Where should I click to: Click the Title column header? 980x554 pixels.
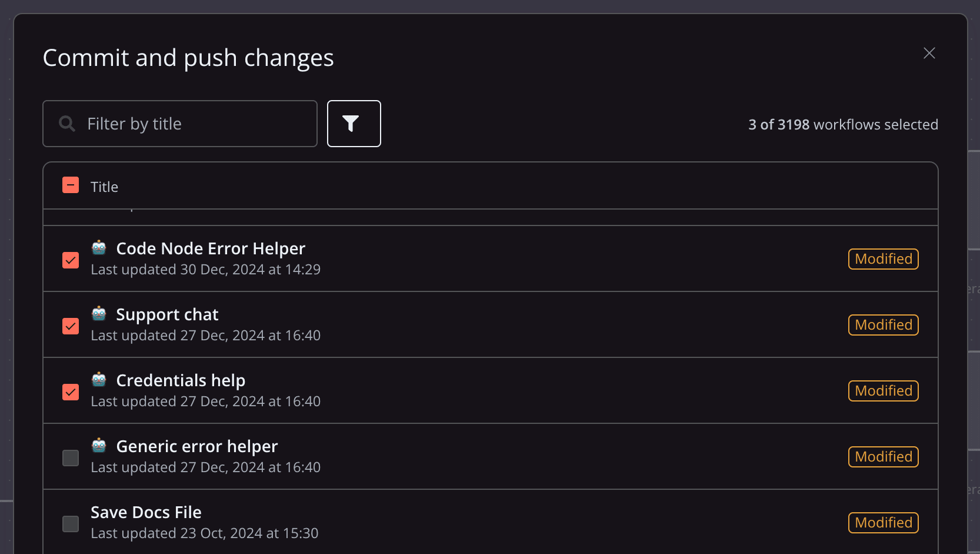click(x=104, y=186)
